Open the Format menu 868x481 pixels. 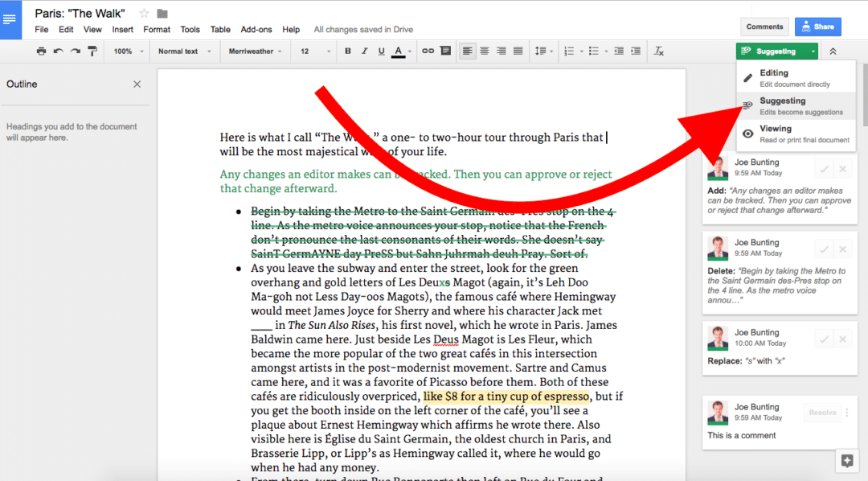tap(157, 29)
